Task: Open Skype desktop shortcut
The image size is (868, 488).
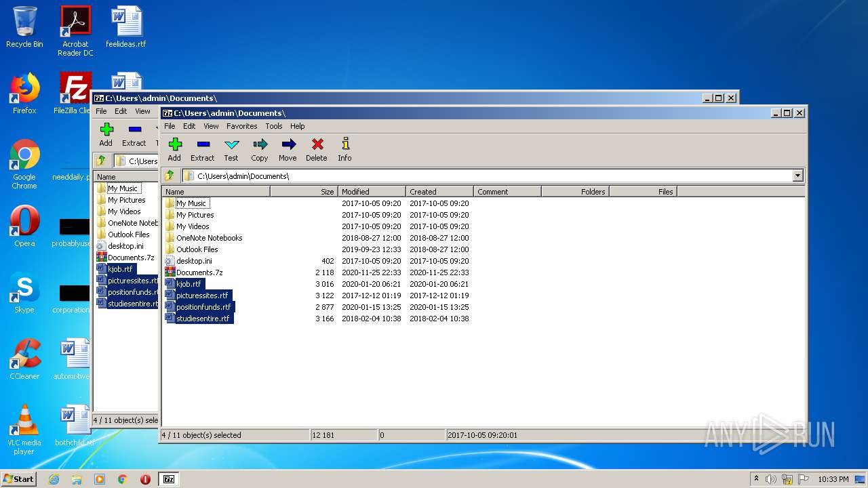Action: tap(24, 293)
